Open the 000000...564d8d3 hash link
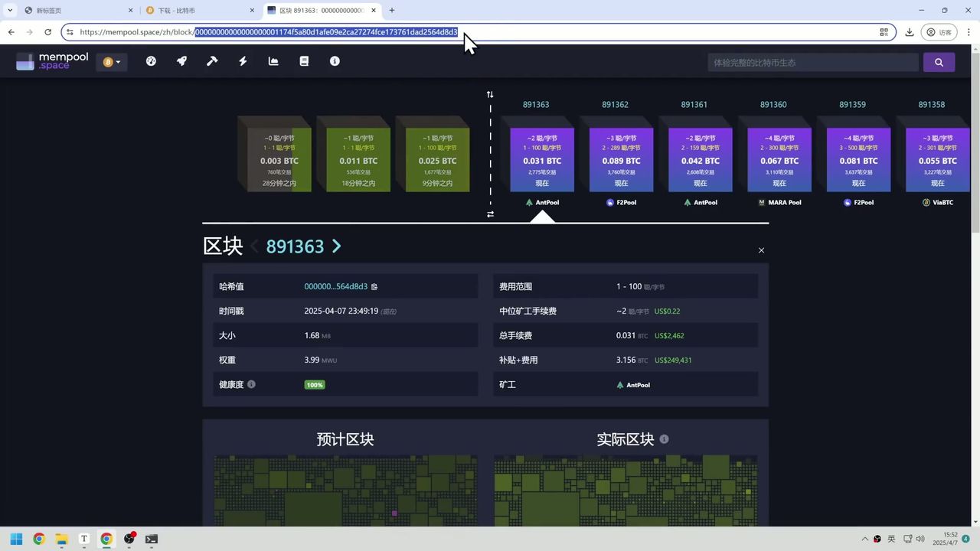This screenshot has width=980, height=551. tap(335, 286)
